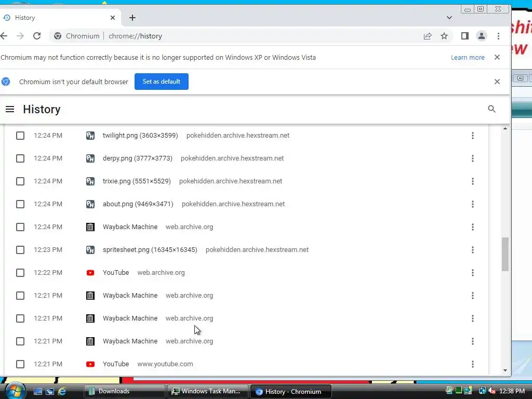Screen dimensions: 532x399
Task: Select the spritesheet.png history checkbox
Action: tap(20, 250)
